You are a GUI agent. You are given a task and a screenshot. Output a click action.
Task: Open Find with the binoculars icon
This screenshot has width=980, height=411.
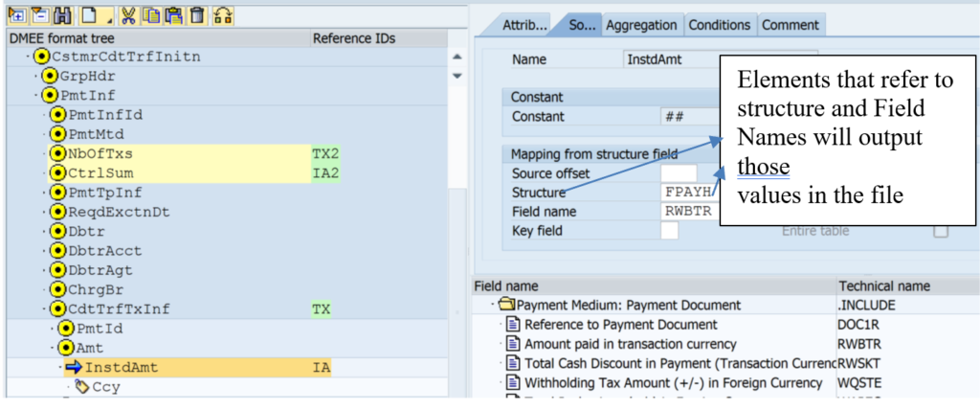(x=61, y=14)
